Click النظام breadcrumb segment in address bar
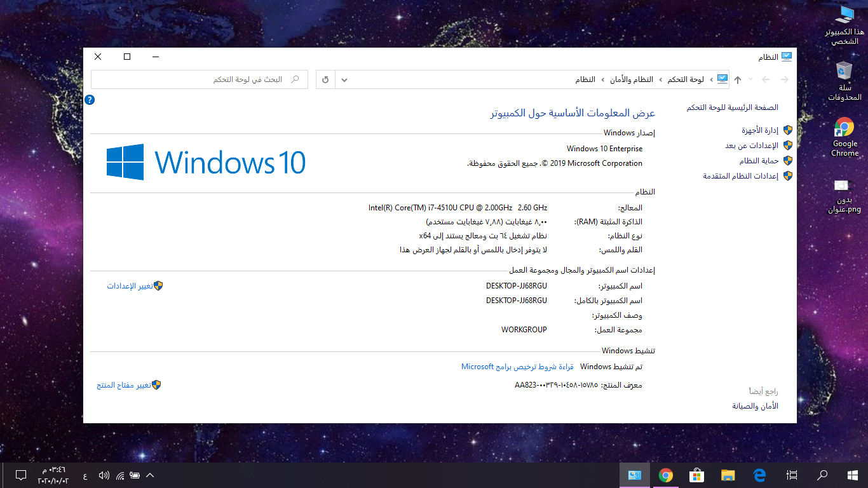The image size is (868, 488). (585, 79)
